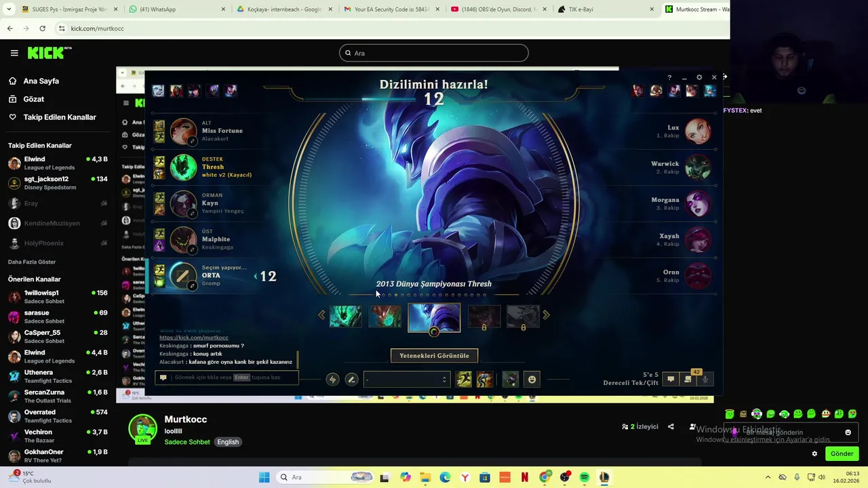Open the Windows Start menu

pos(264,477)
